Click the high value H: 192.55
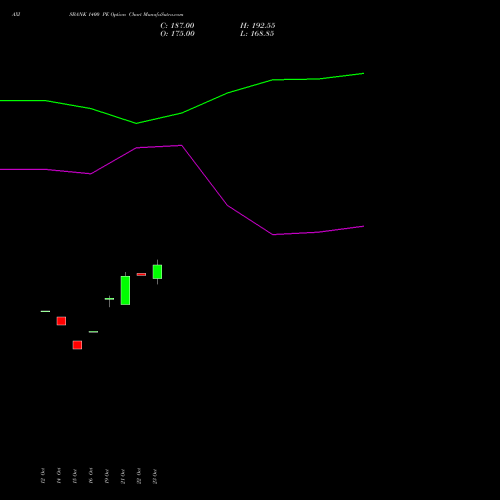The image size is (500, 500). pos(258,26)
